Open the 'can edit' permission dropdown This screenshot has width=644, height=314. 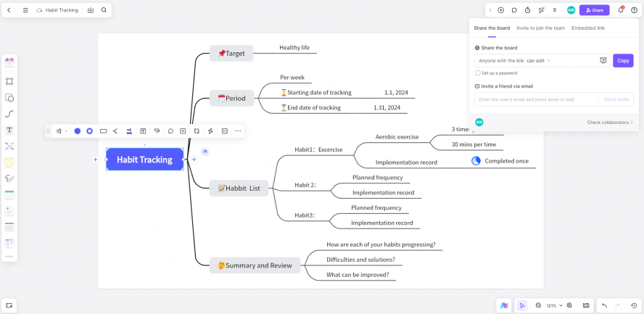coord(538,60)
